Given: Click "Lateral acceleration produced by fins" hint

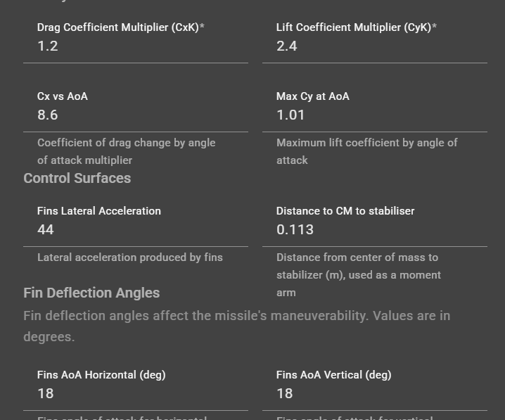Looking at the screenshot, I should pyautogui.click(x=130, y=257).
